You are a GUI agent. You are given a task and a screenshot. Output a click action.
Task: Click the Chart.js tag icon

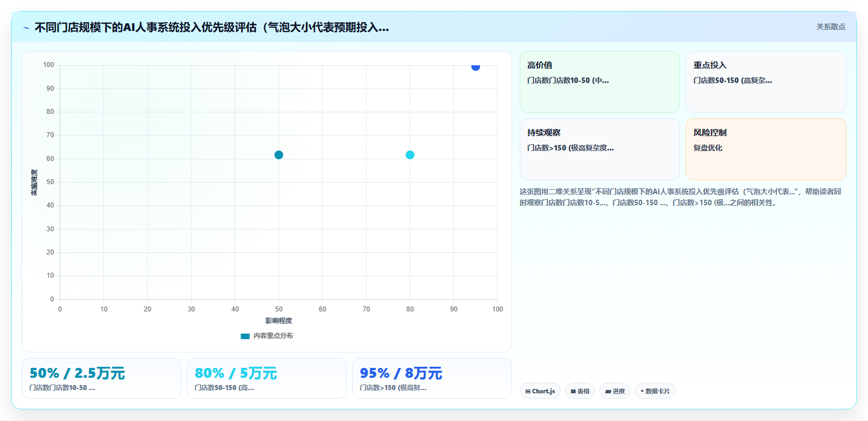pos(528,391)
